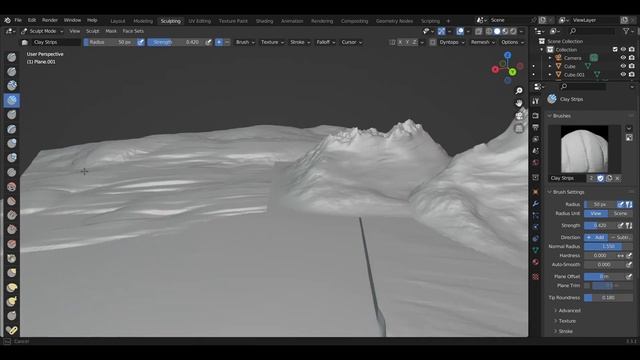Click the Strength slider in tool header
This screenshot has width=640, height=360.
tap(176, 42)
